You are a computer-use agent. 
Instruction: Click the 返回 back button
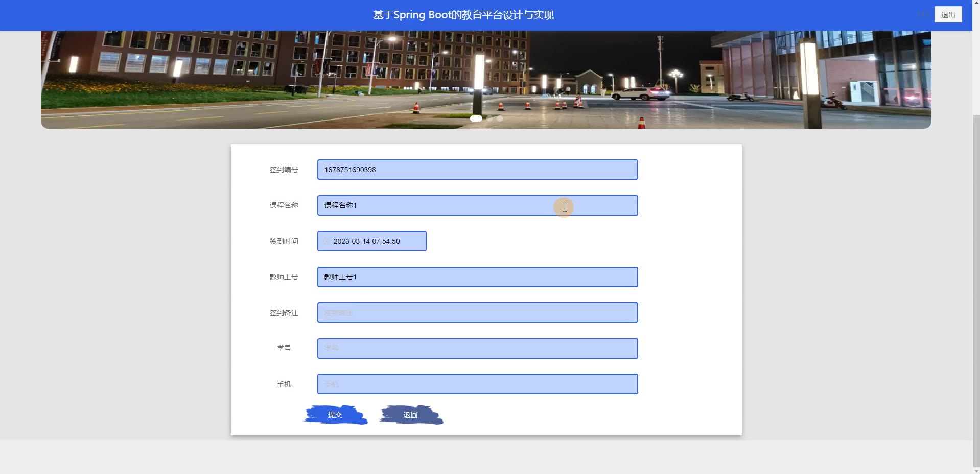[x=410, y=415]
